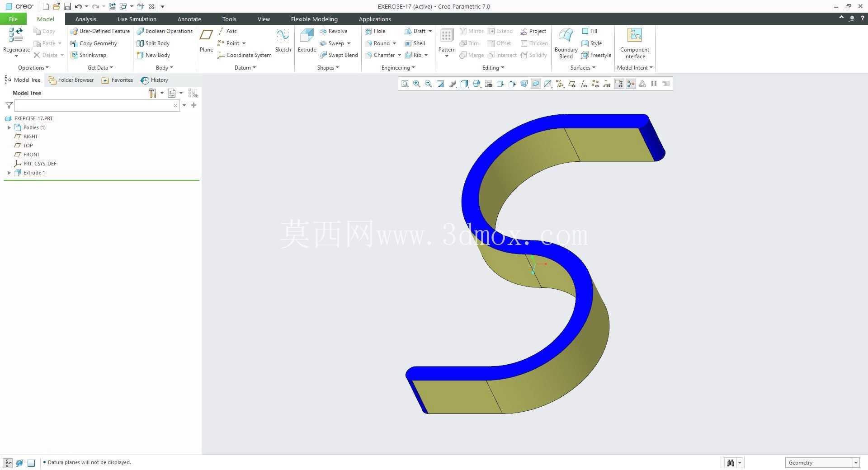This screenshot has height=470, width=868.
Task: Click the Repaint icon in graphics toolbar
Action: click(440, 84)
